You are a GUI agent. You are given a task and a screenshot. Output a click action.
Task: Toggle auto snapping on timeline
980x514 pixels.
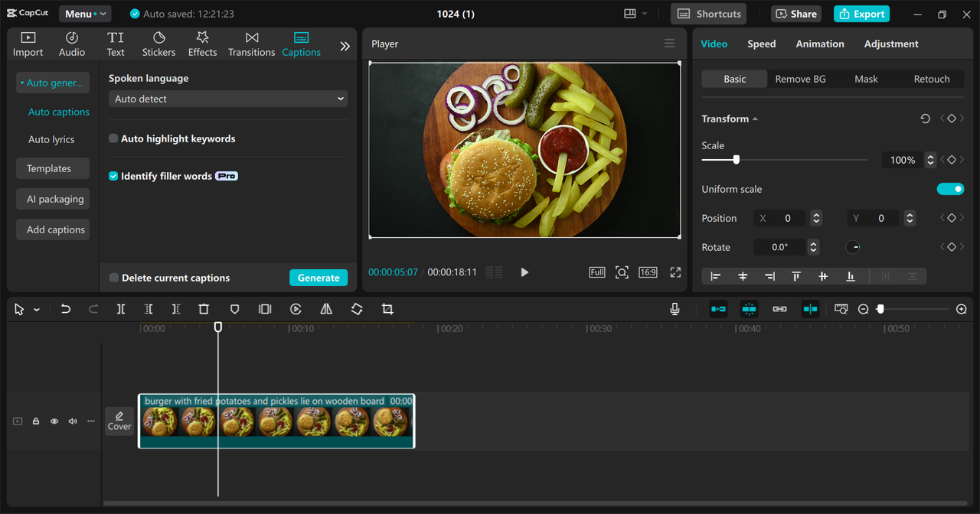749,309
